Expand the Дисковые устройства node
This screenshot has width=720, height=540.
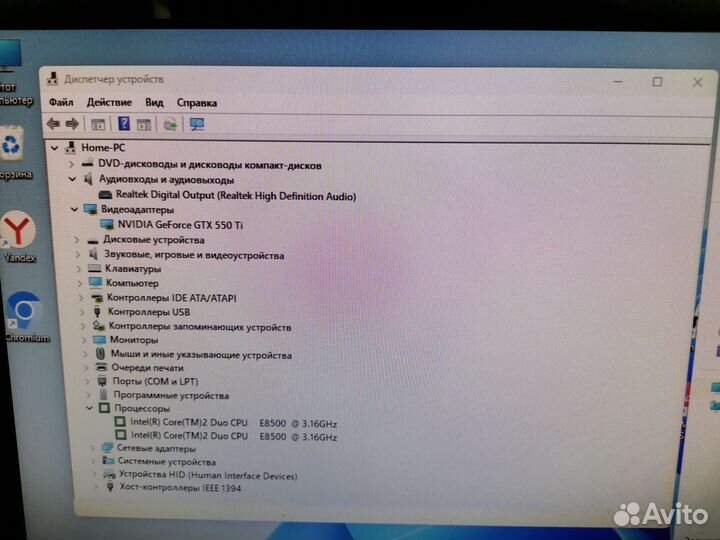(77, 240)
